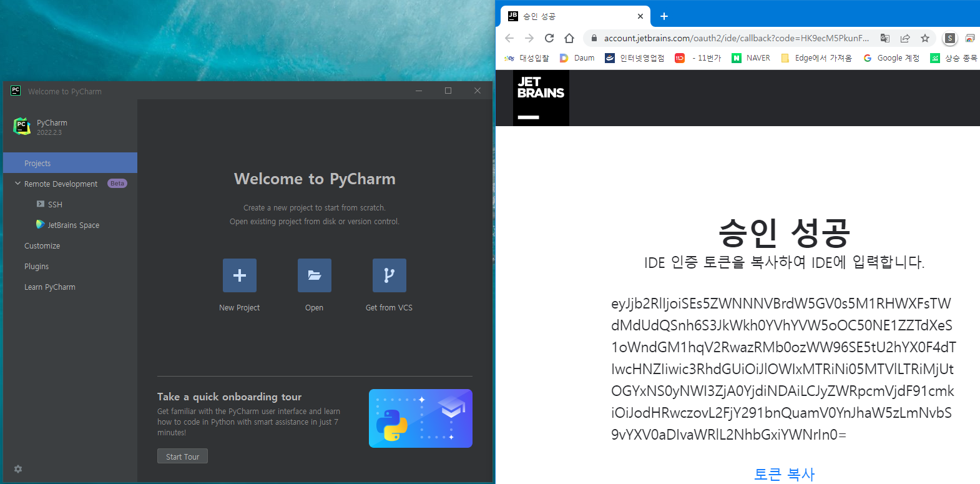The width and height of the screenshot is (980, 484).
Task: Collapse the Remote Development section chevron
Action: (17, 184)
